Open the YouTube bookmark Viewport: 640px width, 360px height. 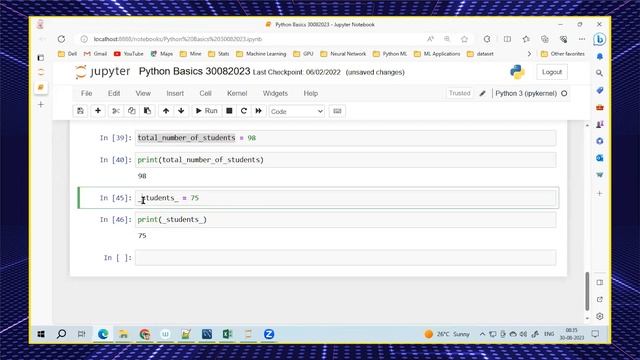pos(129,54)
